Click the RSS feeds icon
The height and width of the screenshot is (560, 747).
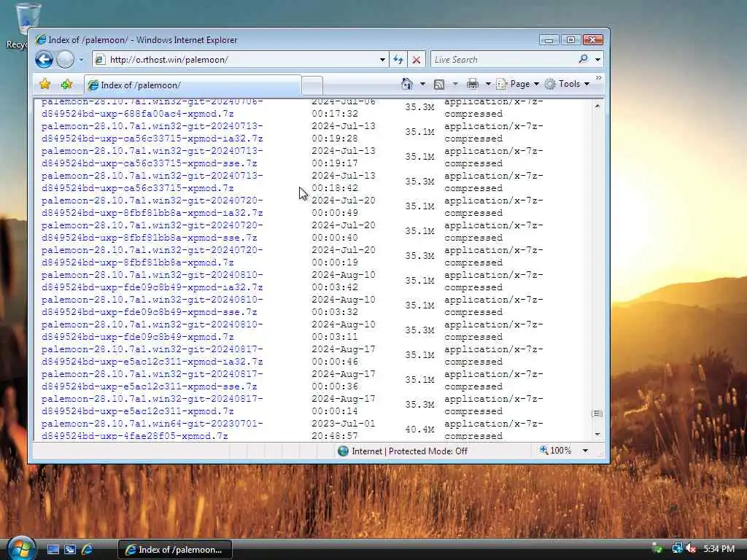439,85
